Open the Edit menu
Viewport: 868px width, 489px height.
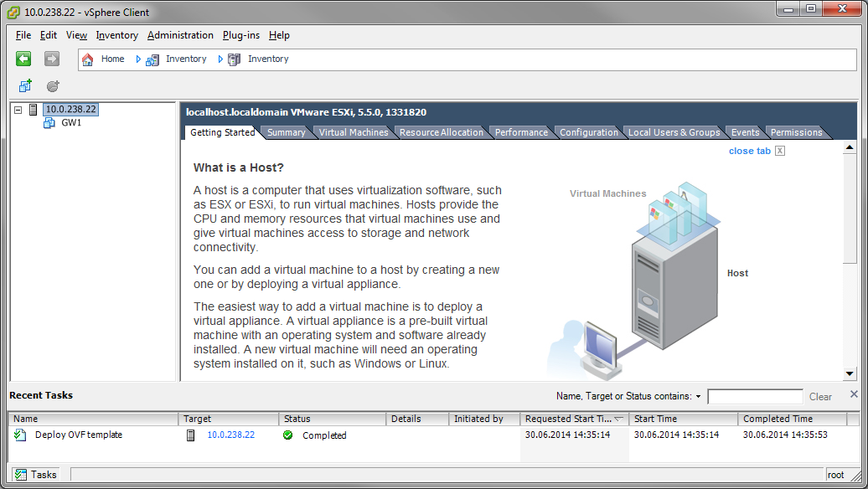coord(48,35)
